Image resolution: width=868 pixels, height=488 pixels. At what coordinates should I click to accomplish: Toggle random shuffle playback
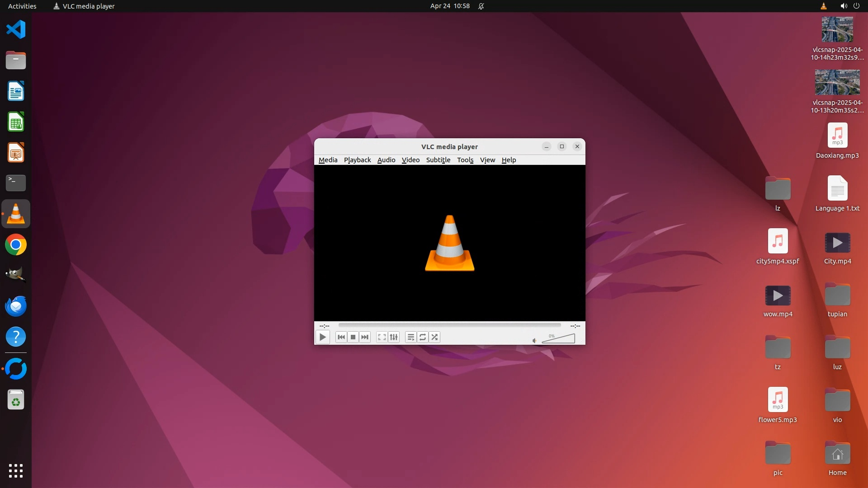tap(434, 337)
